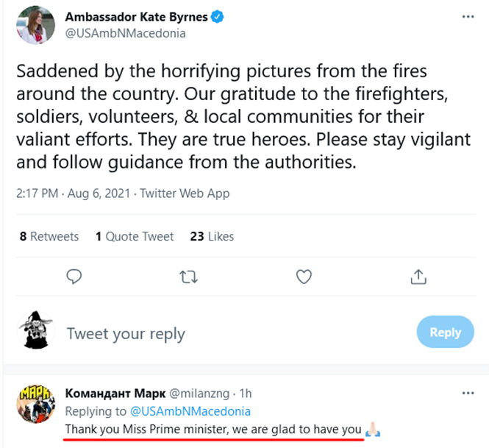Open more options on Командант Марк reply
489x448 pixels.
coord(468,392)
